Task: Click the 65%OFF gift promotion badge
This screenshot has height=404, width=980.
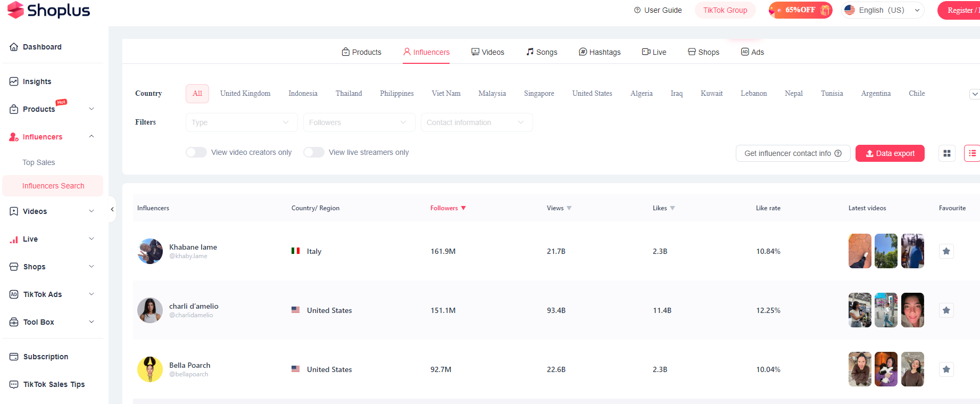Action: 800,10
